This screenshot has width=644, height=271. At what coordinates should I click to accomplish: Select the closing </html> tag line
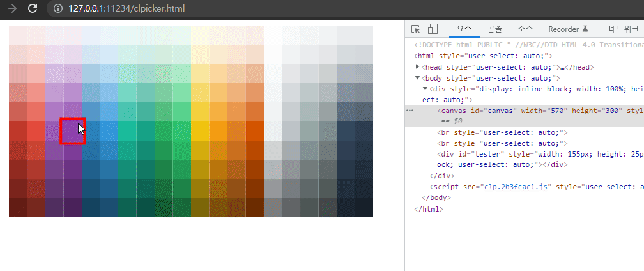[429, 209]
